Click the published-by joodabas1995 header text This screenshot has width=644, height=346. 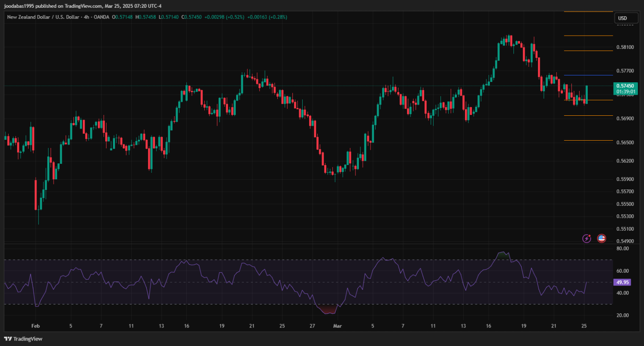pyautogui.click(x=83, y=6)
